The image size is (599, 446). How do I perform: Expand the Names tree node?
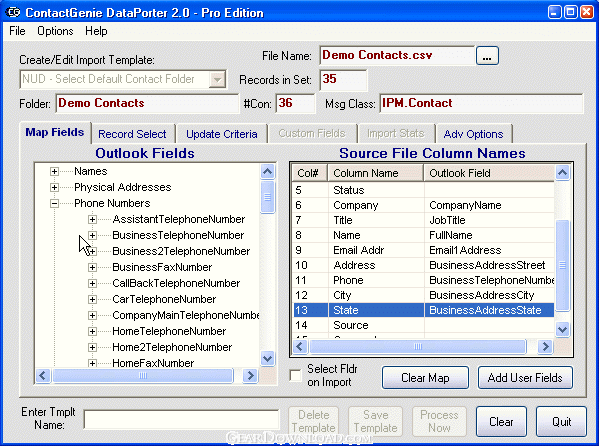pyautogui.click(x=54, y=171)
